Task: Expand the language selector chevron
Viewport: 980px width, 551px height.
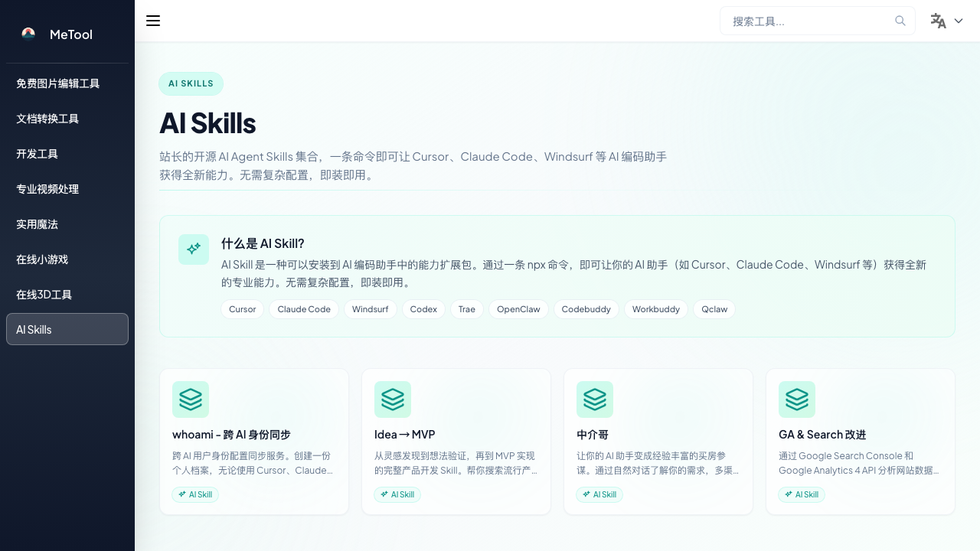Action: pyautogui.click(x=959, y=21)
